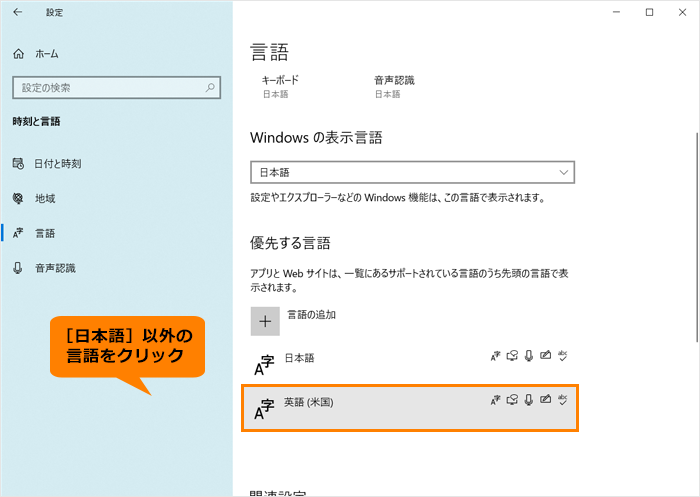Click the plus button for 言語の追加

pyautogui.click(x=265, y=321)
